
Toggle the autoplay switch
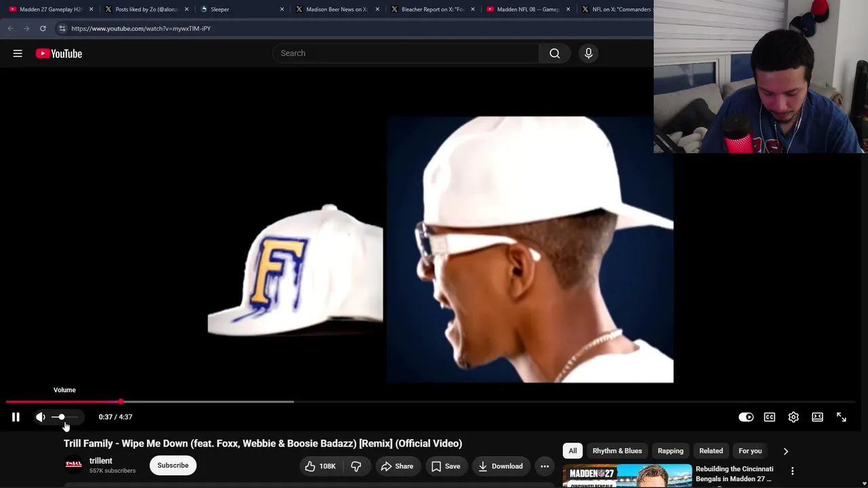[746, 417]
